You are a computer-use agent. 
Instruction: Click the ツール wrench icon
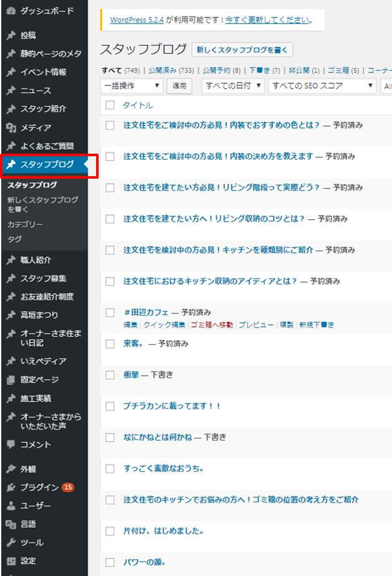coord(11,543)
